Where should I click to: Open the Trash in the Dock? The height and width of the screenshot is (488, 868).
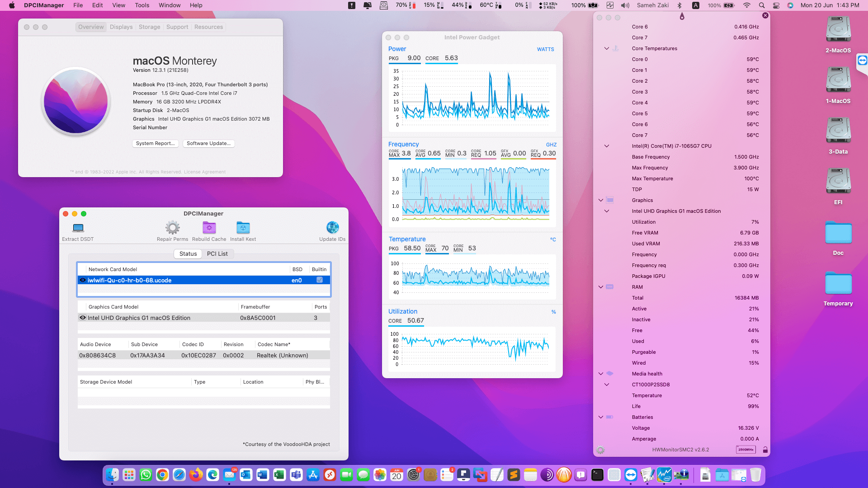coord(755,475)
